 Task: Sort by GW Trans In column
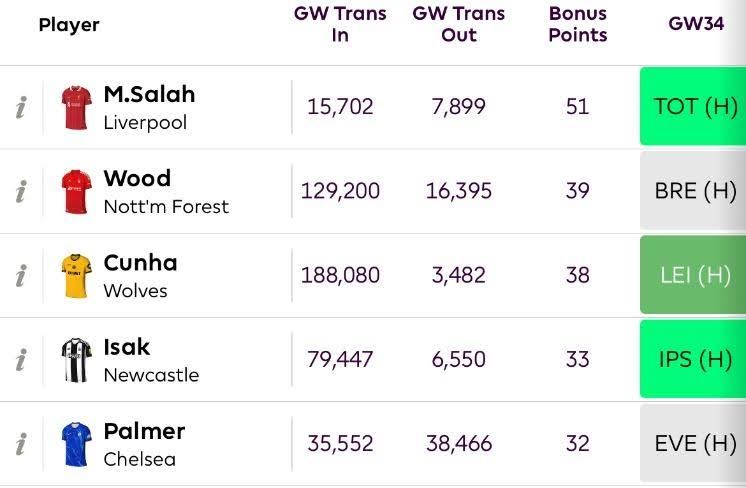coord(340,24)
